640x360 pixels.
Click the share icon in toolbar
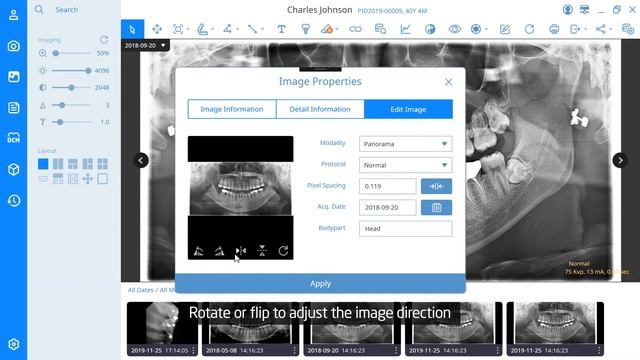point(600,29)
